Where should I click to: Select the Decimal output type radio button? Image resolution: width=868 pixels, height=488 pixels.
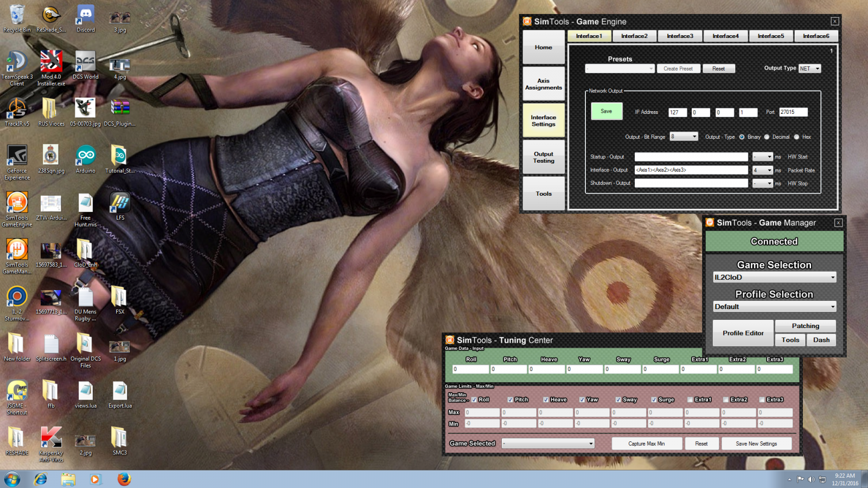click(767, 137)
